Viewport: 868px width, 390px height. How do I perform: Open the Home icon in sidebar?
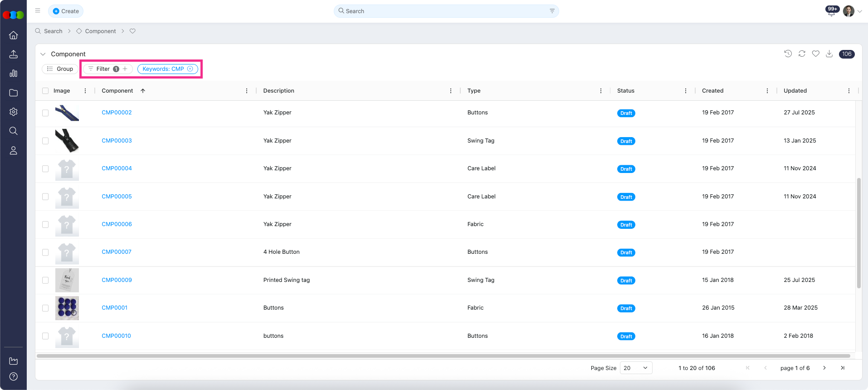point(14,35)
